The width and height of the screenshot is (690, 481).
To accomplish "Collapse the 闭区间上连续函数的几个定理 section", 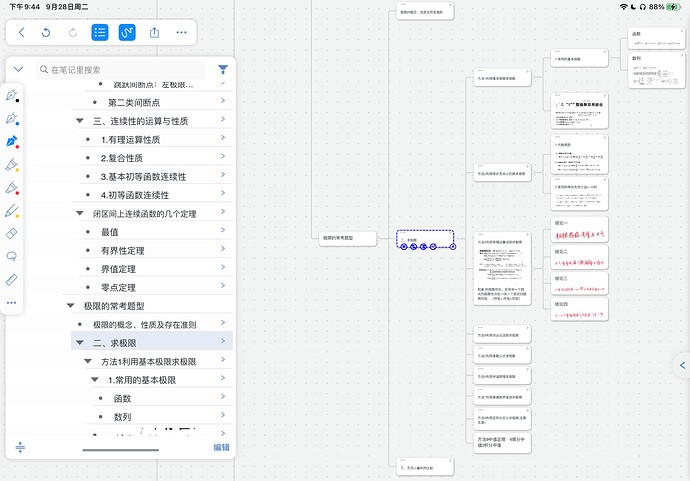I will coord(80,213).
